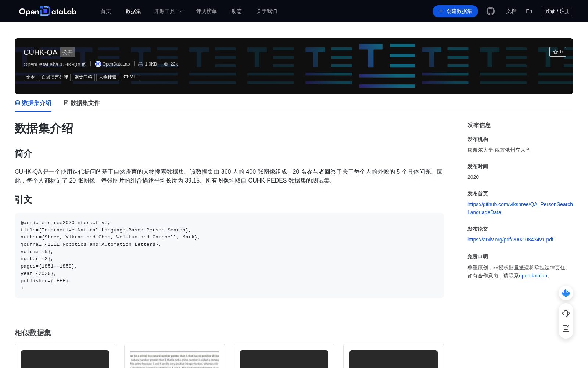Click the 发布信息 heading
588x368 pixels.
(479, 125)
